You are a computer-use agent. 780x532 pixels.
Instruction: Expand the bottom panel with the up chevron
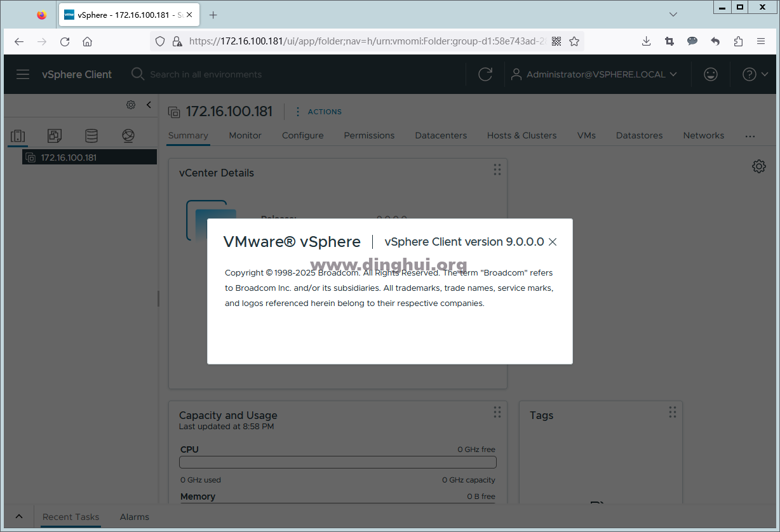point(19,517)
